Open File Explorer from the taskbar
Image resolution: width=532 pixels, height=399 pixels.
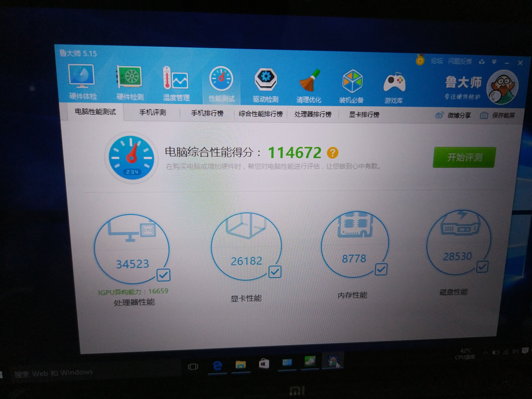coord(240,364)
